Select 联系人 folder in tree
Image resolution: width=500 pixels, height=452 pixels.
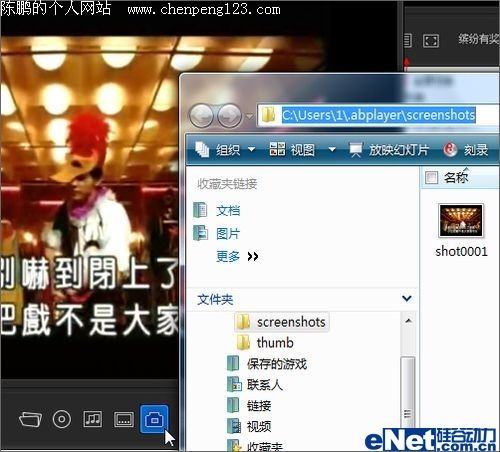[x=255, y=385]
